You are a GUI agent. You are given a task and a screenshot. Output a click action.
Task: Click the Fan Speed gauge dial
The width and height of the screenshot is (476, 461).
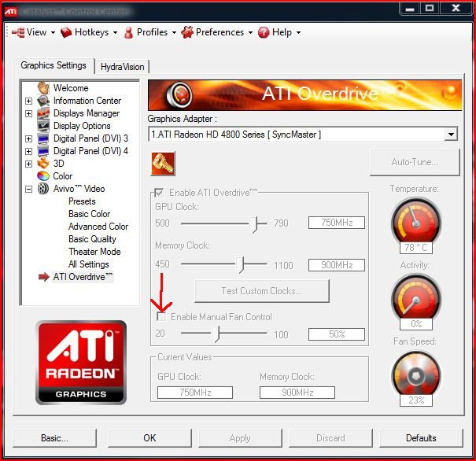(416, 375)
